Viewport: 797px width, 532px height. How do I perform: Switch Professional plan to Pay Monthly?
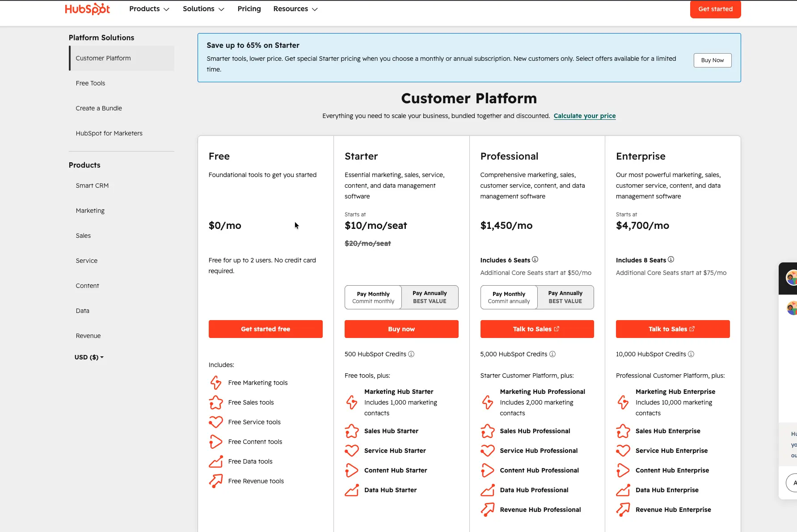pyautogui.click(x=509, y=297)
